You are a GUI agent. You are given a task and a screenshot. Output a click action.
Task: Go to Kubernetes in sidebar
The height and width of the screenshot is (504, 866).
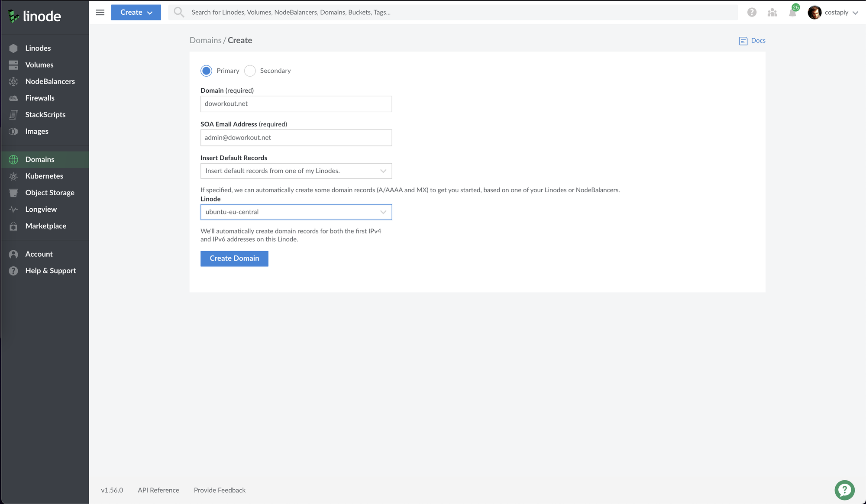coord(44,176)
